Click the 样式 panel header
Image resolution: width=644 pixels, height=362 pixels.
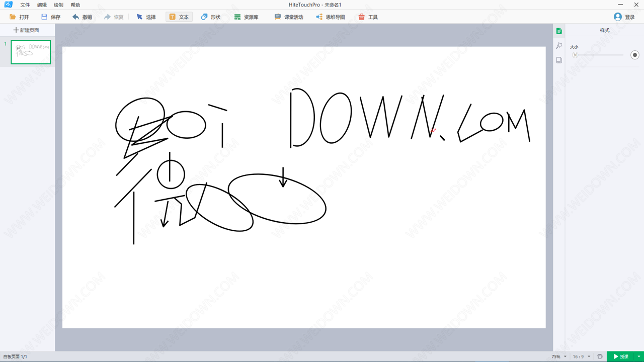click(x=604, y=30)
